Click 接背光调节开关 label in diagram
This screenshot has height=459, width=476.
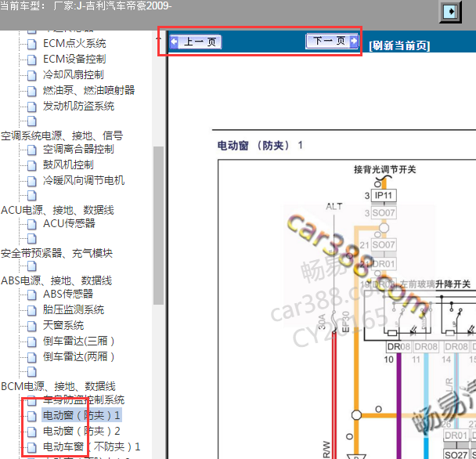(384, 169)
